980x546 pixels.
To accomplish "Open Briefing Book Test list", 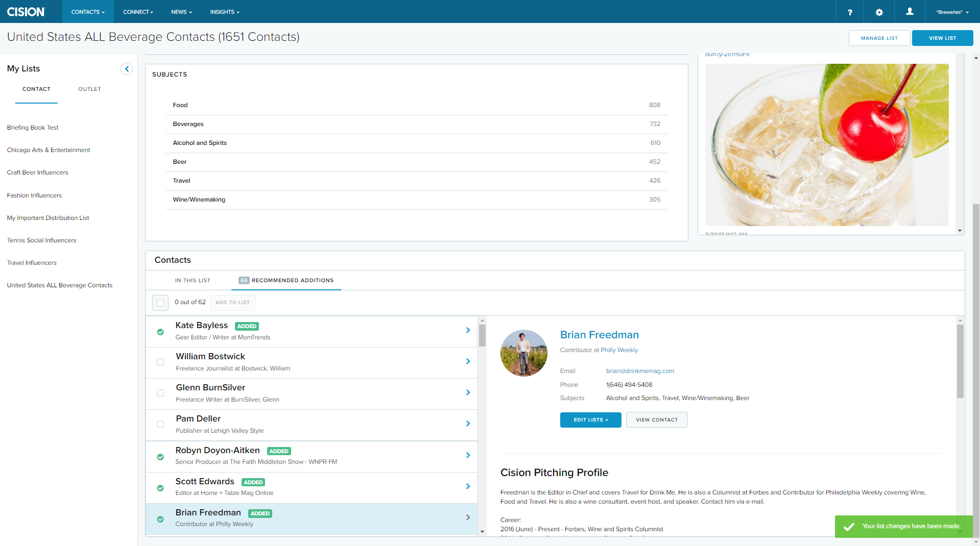I will (33, 128).
